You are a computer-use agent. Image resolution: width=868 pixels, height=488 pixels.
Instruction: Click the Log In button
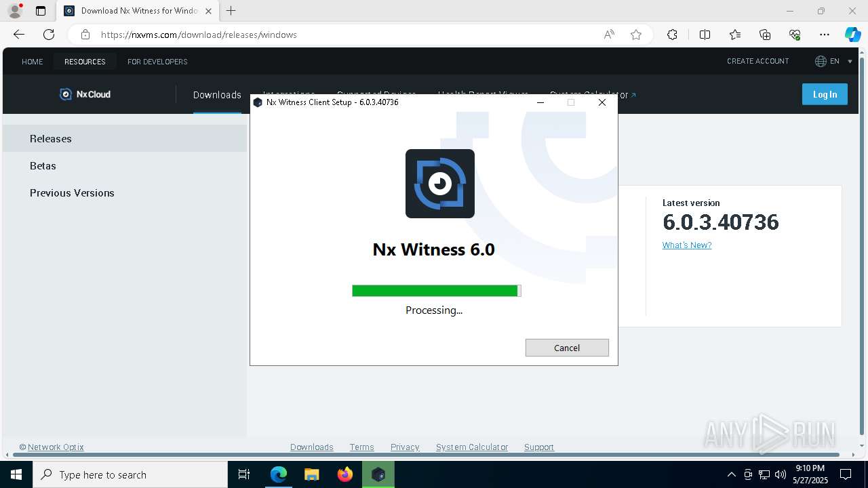[825, 94]
